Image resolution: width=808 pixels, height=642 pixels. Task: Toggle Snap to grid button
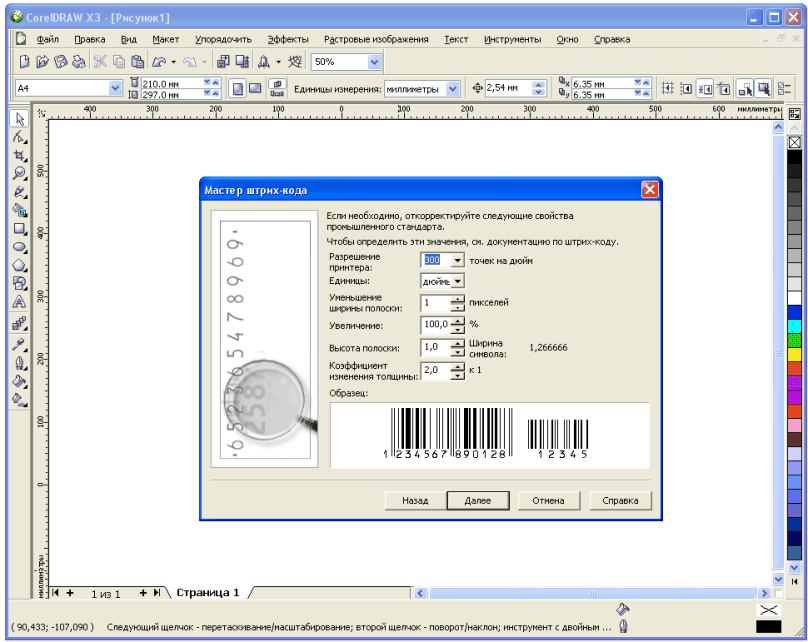pyautogui.click(x=667, y=89)
